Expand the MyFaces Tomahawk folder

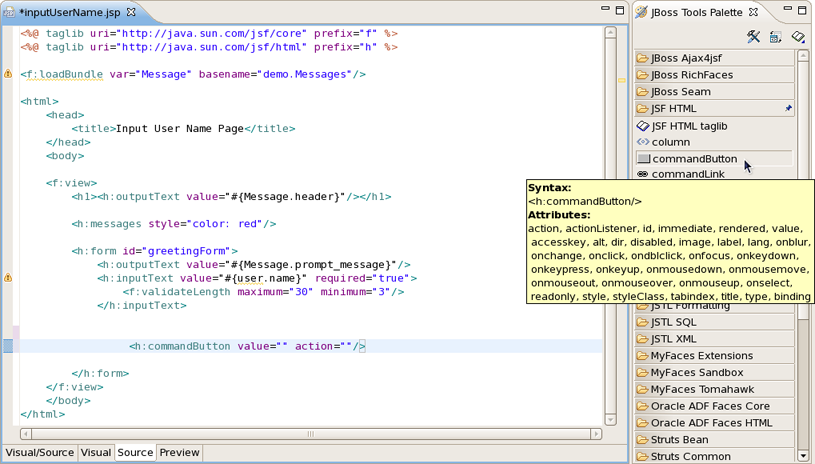(714, 389)
